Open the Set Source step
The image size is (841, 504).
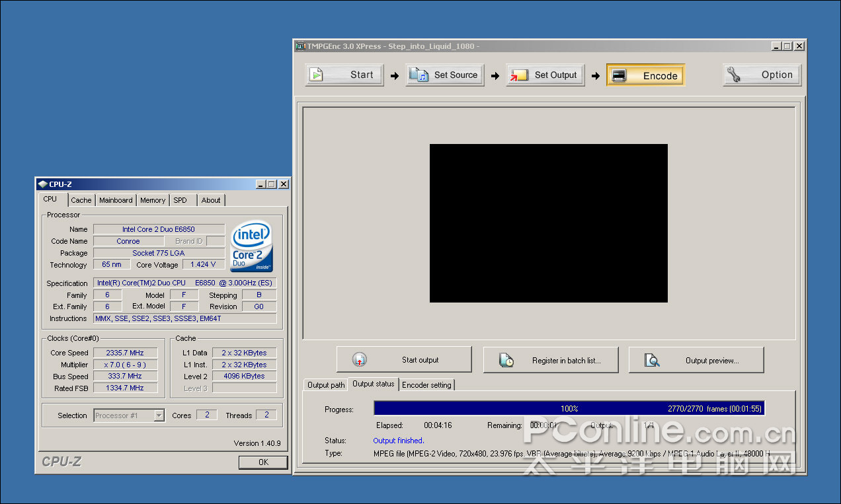coord(445,75)
